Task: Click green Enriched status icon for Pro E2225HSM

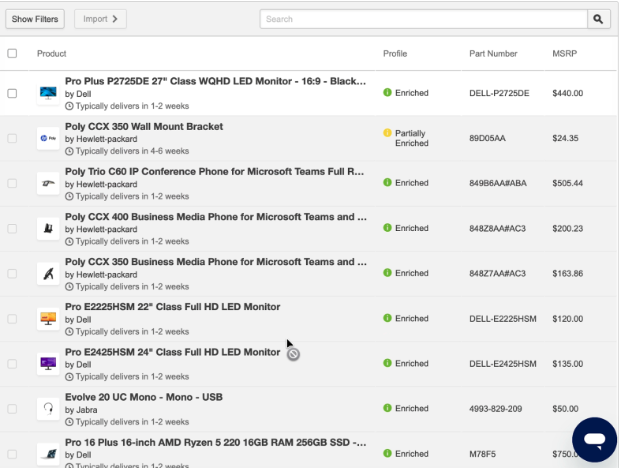Action: (x=387, y=318)
